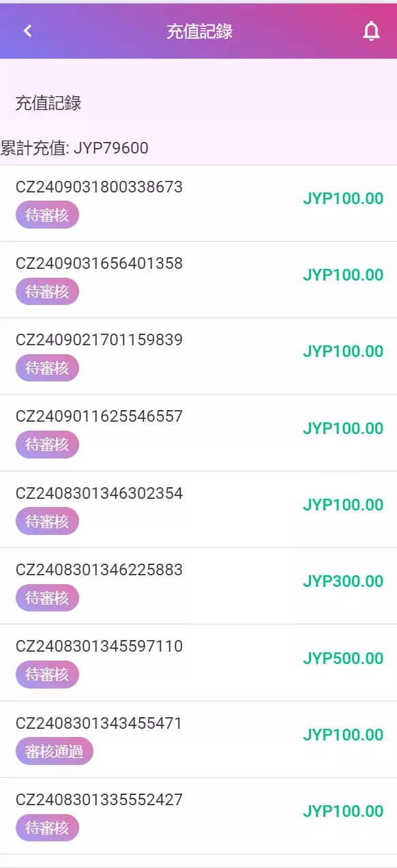Image resolution: width=397 pixels, height=868 pixels.
Task: Tap the 待審核 badge under CZ2408301345597110
Action: (48, 675)
